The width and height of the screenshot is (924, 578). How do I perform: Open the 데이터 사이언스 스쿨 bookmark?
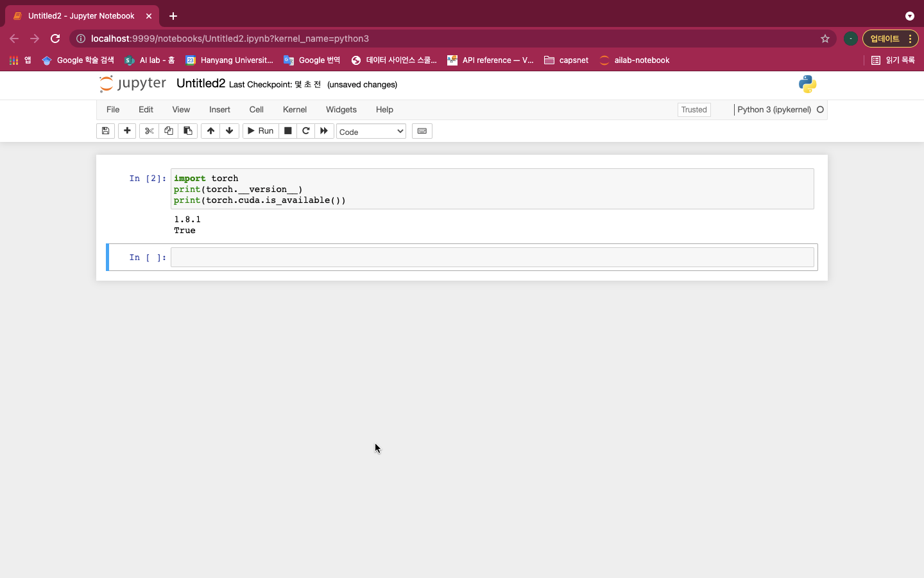(394, 60)
